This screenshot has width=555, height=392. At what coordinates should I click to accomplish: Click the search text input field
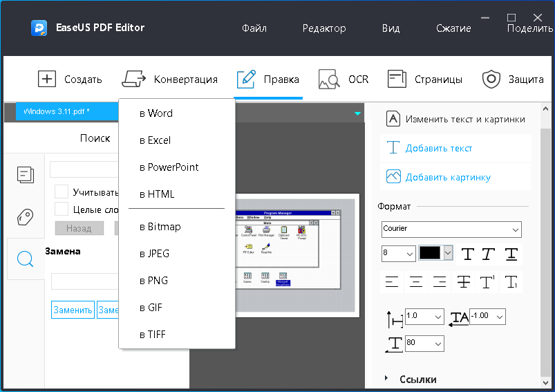coord(84,169)
